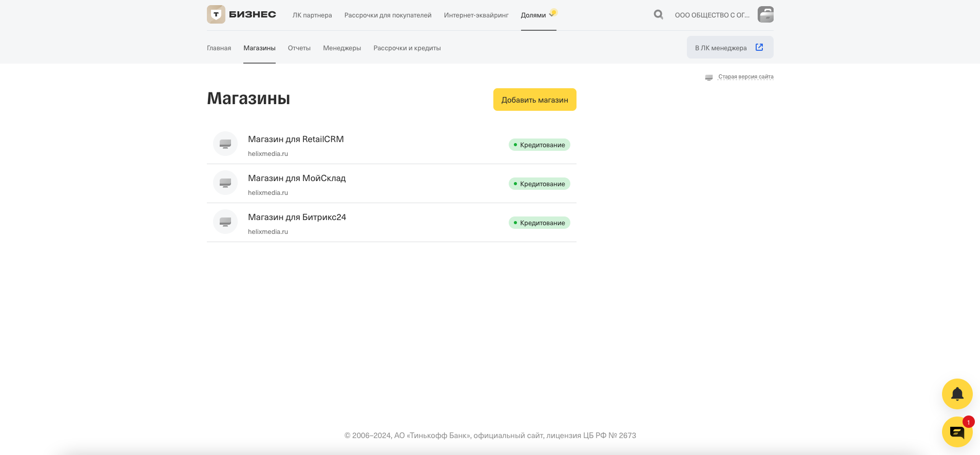The image size is (980, 455).
Task: Click the Тинькофф Банк copyright footer text
Action: 490,436
